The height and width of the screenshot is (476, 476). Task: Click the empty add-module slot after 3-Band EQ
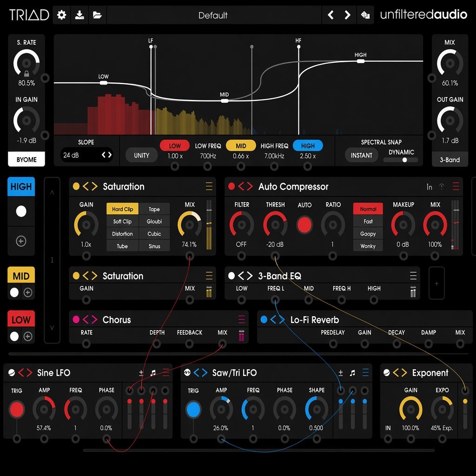pyautogui.click(x=436, y=283)
